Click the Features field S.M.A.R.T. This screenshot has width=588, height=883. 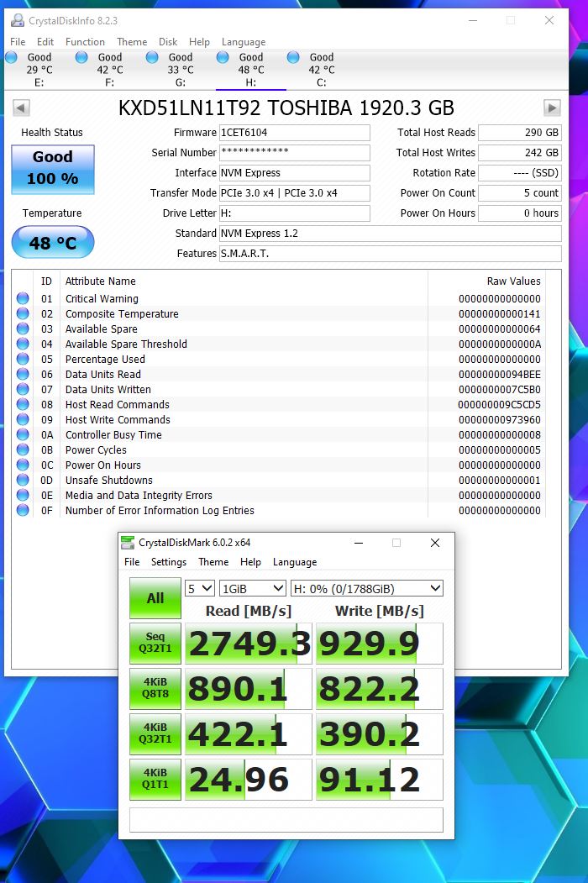pos(391,254)
